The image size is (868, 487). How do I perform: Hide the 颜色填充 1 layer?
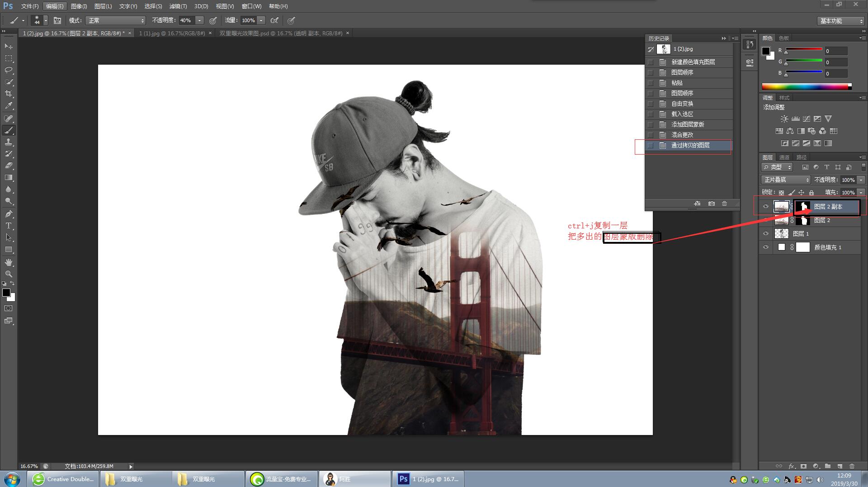tap(766, 247)
